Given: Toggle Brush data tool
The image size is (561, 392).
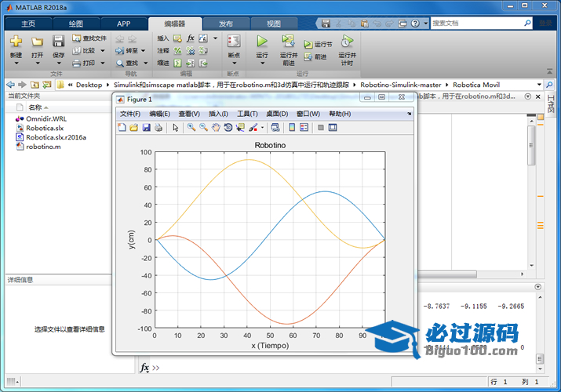Looking at the screenshot, I should pyautogui.click(x=253, y=128).
